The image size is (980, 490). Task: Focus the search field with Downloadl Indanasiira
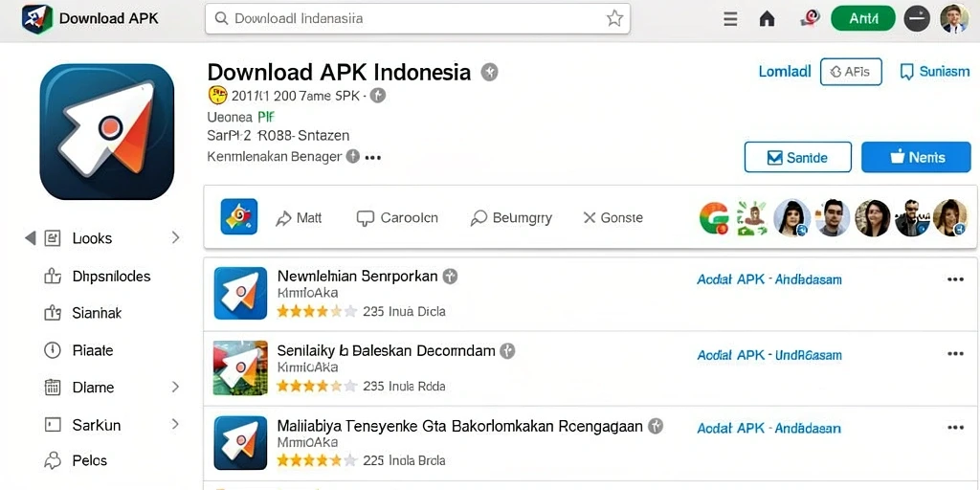[417, 19]
